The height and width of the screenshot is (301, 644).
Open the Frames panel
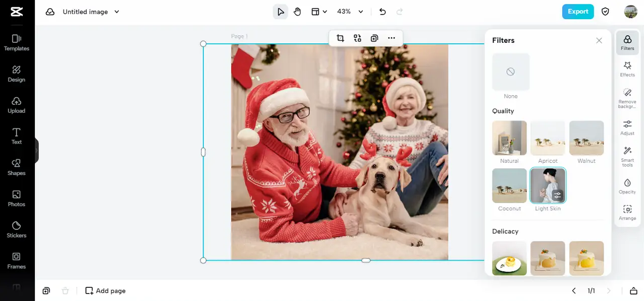point(17,261)
